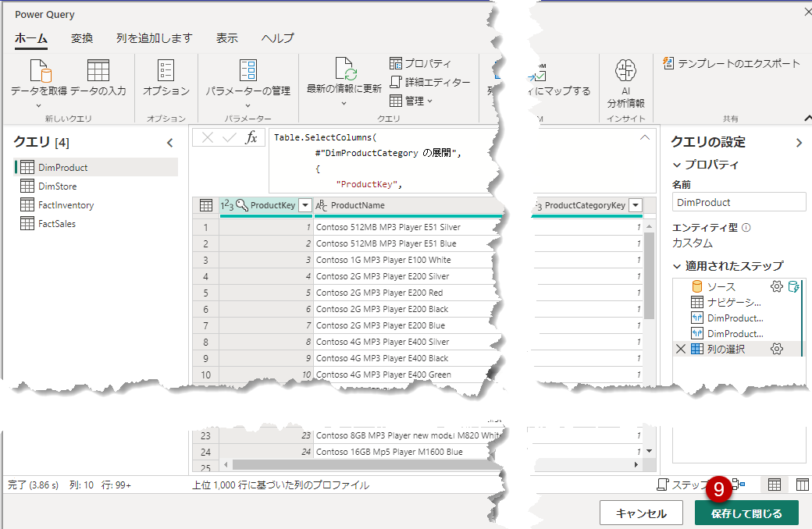Open the ProductKey column filter dropdown
Viewport: 812px width, 529px height.
305,205
